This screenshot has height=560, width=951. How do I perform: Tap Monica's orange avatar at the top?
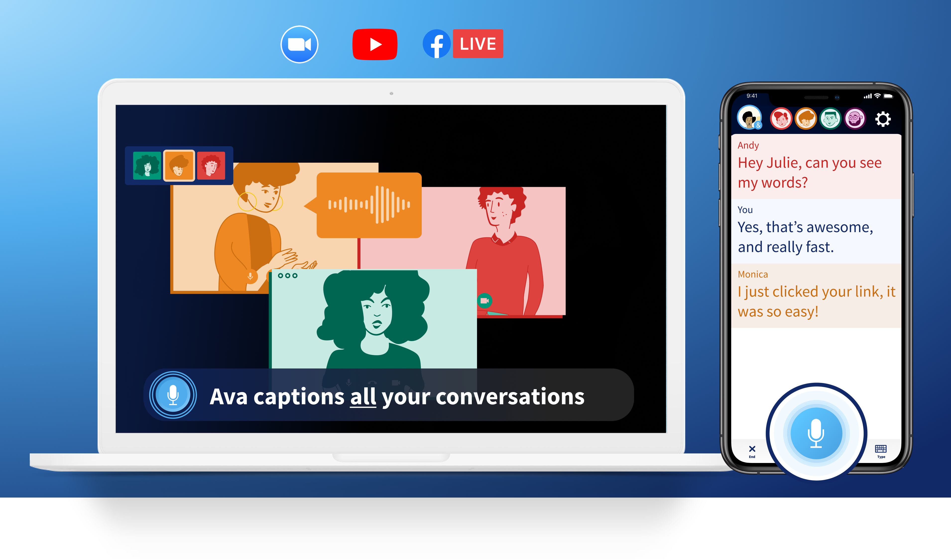806,118
